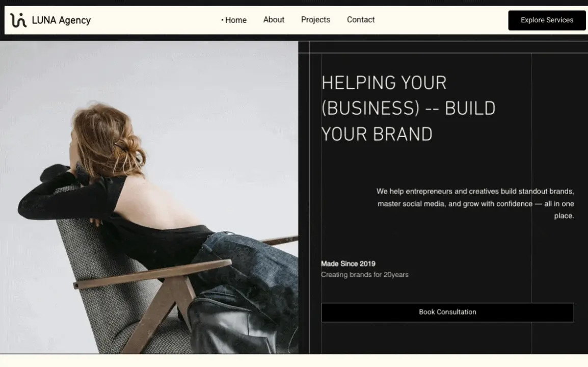This screenshot has height=367, width=588.
Task: Click the LUNA logo icon
Action: 18,20
